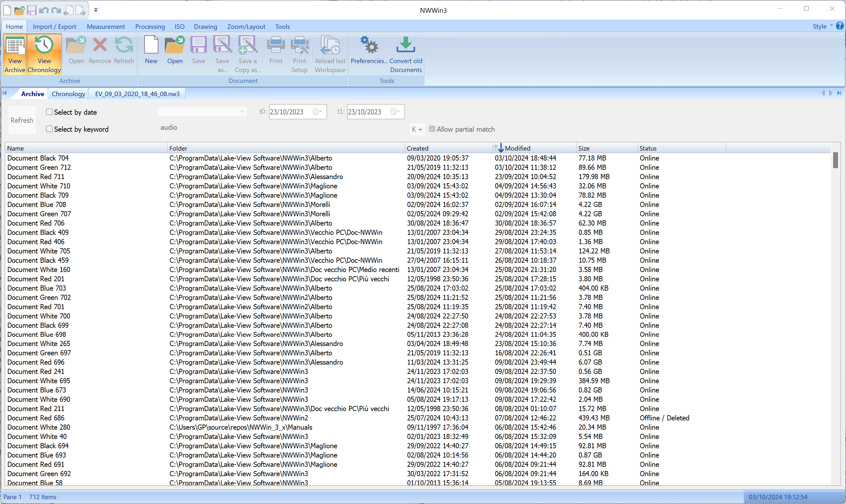This screenshot has height=504, width=846.
Task: Open the Measurement ribbon tab
Action: (x=106, y=27)
